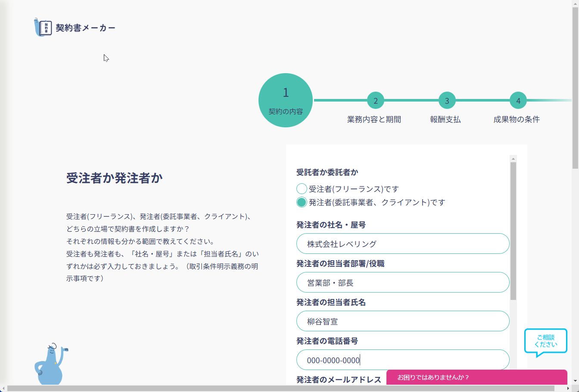Click the page scroll up arrow
Image resolution: width=579 pixels, height=392 pixels.
point(576,3)
